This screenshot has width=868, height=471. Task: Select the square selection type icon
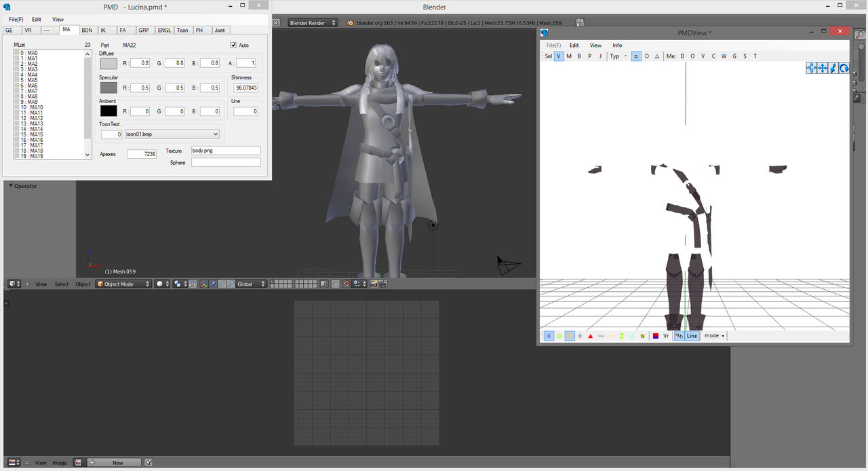coord(636,56)
